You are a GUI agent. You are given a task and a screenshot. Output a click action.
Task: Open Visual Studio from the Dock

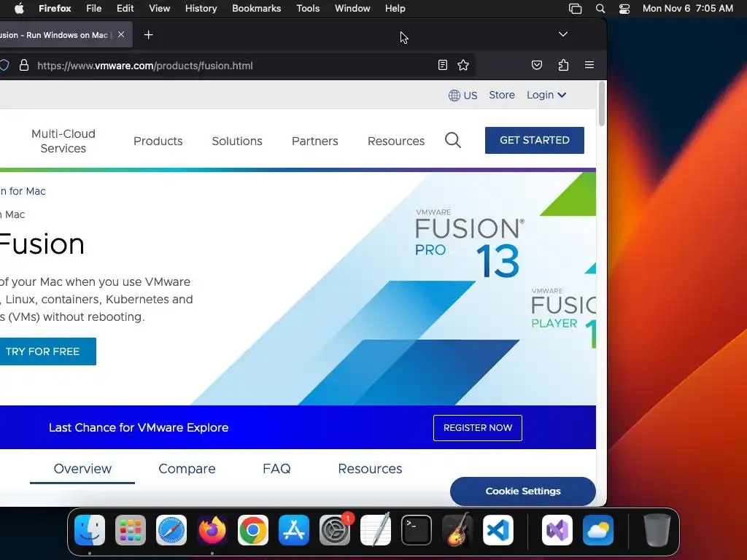pos(557,530)
